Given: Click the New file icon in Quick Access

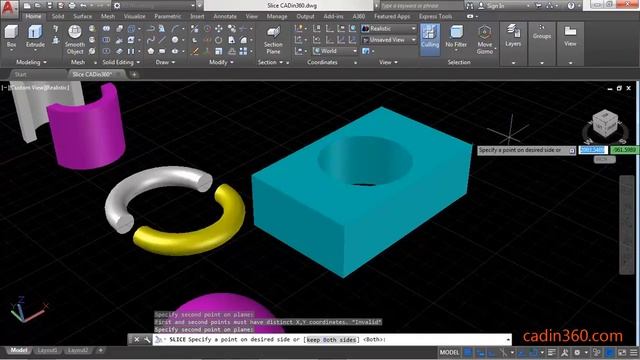Looking at the screenshot, I should pyautogui.click(x=27, y=6).
